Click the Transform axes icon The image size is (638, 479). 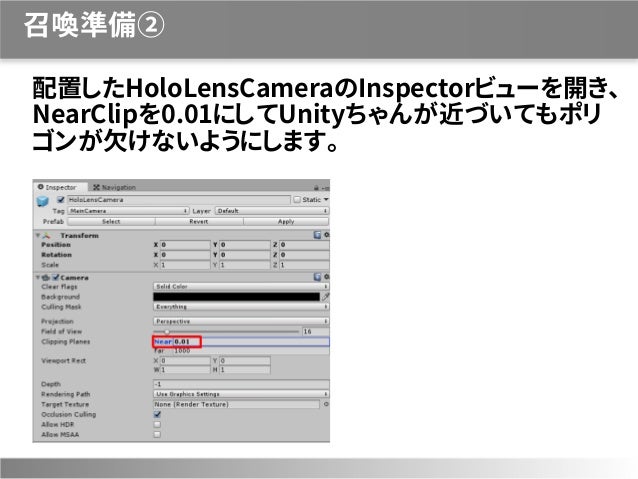[x=47, y=236]
